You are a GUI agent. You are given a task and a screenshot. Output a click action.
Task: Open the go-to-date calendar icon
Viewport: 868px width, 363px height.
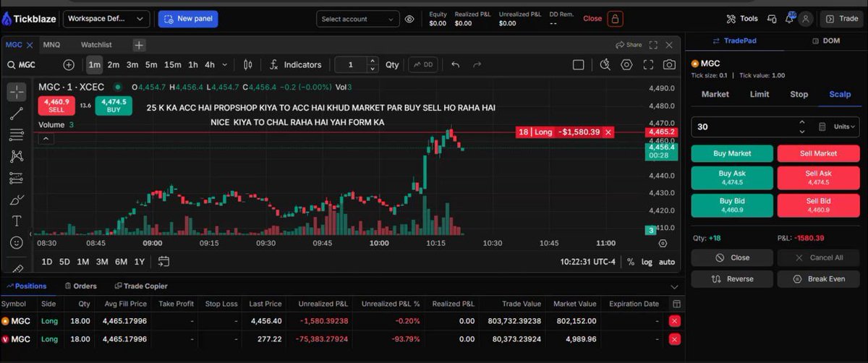163,262
